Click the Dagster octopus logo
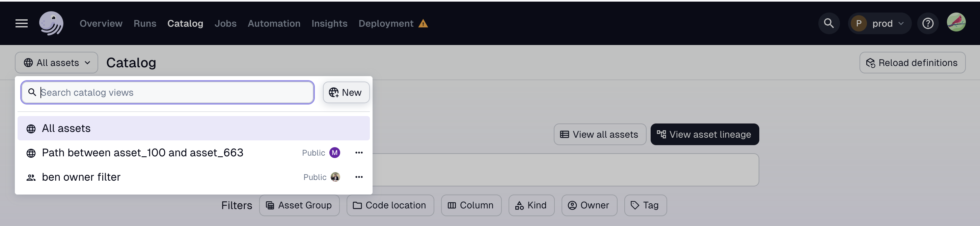The height and width of the screenshot is (226, 980). coord(51,23)
